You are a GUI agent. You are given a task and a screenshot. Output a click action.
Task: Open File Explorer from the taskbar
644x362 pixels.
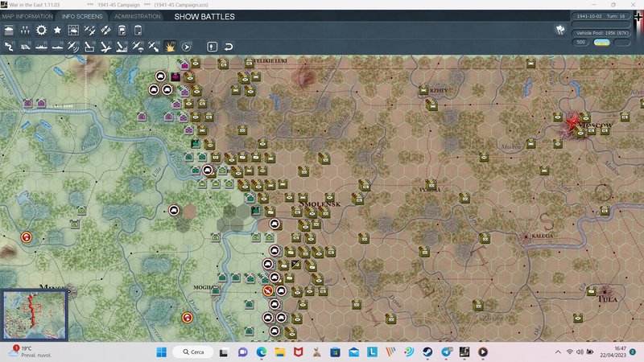pyautogui.click(x=279, y=352)
